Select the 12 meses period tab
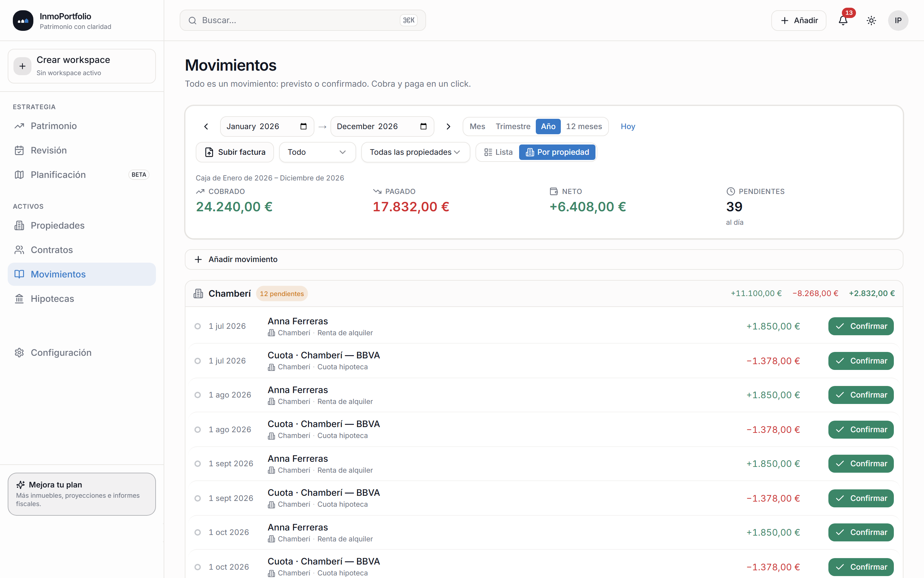Screen dimensions: 924x578 (584, 126)
